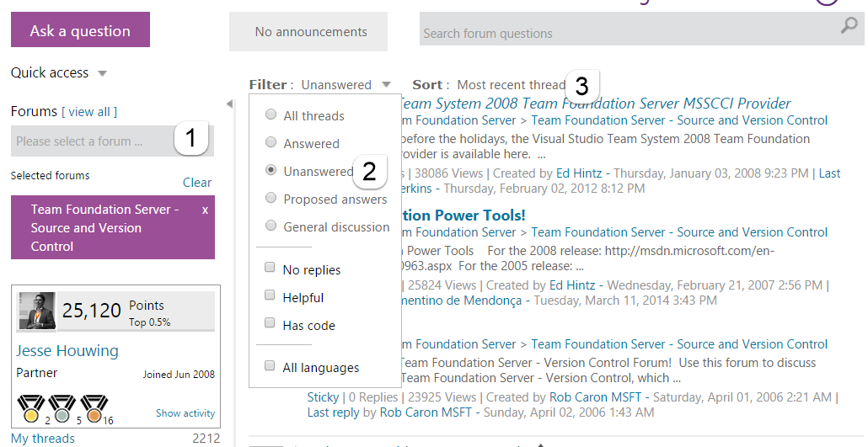The image size is (868, 447).
Task: Open the My threads link
Action: coord(43,438)
